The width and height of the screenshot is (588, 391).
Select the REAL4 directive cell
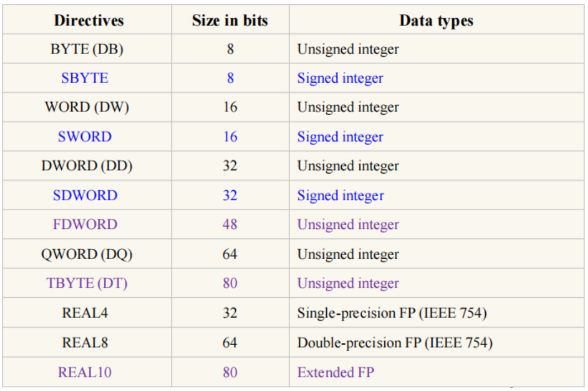(x=85, y=313)
